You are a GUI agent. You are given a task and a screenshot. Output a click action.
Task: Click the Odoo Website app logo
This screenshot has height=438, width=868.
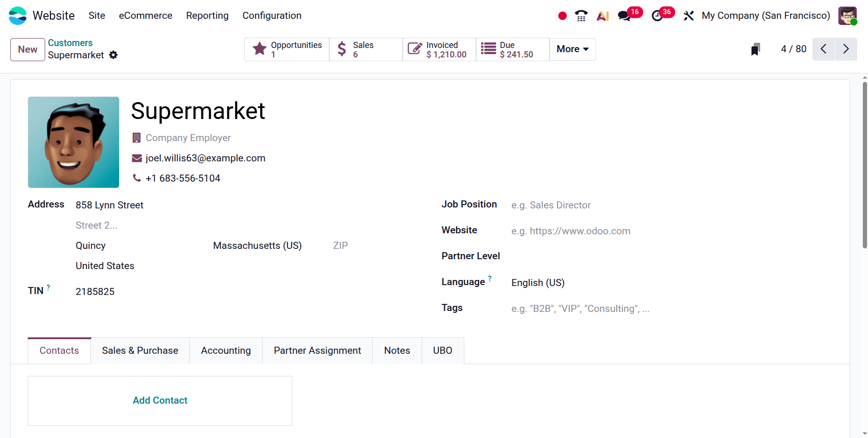(x=18, y=16)
